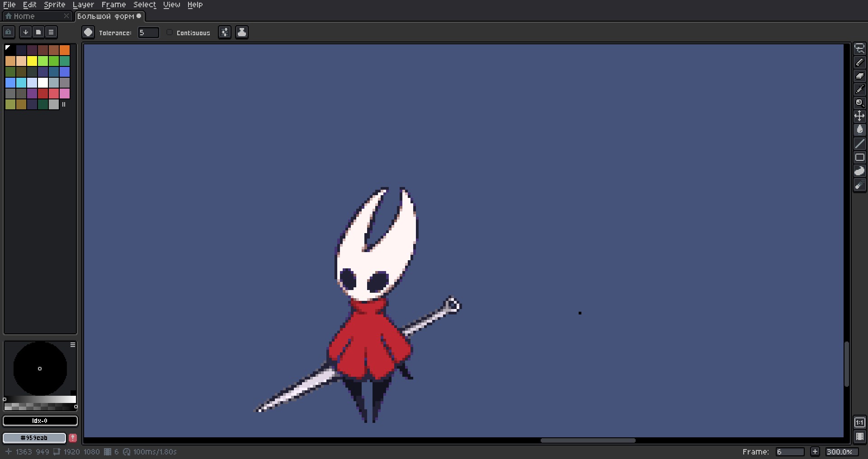This screenshot has height=459, width=868.
Task: Click the palette size handle icon
Action: click(64, 104)
